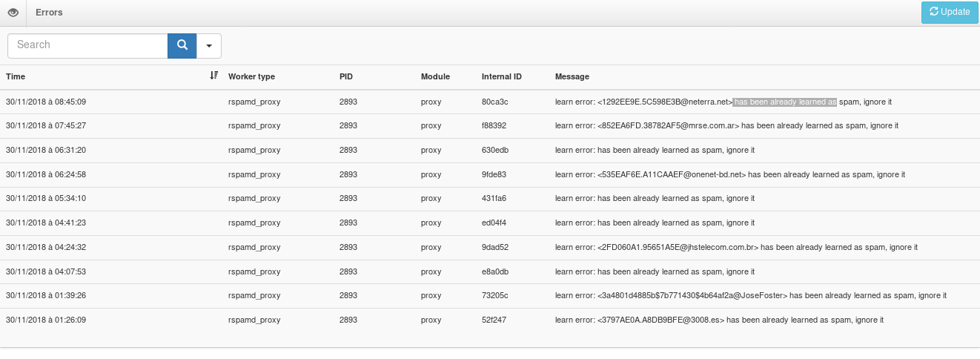Click internal ID 73205c
This screenshot has height=359, width=980.
click(494, 296)
